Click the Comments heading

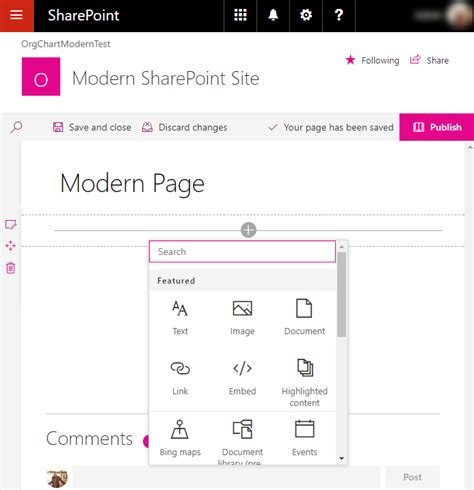[x=89, y=439]
